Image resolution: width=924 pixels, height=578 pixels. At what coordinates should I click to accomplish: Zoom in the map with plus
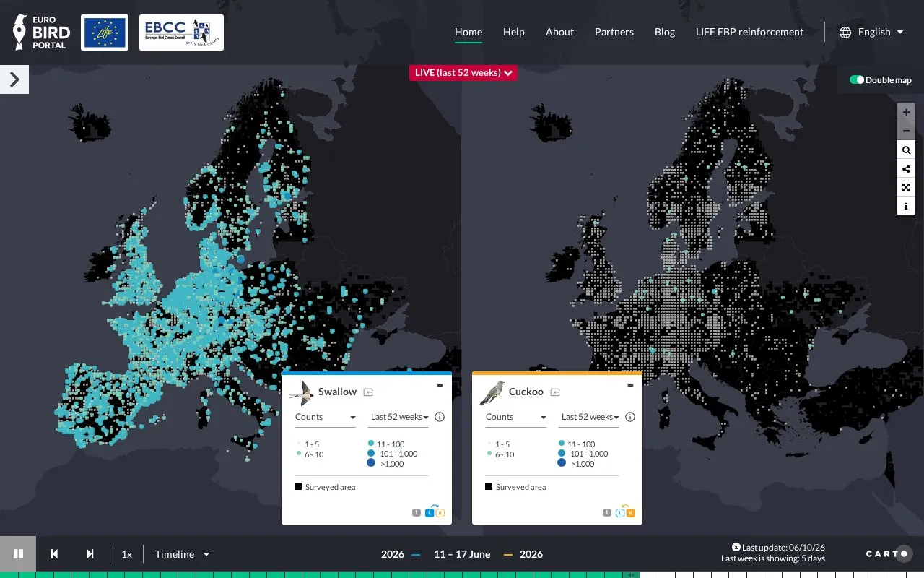(906, 112)
